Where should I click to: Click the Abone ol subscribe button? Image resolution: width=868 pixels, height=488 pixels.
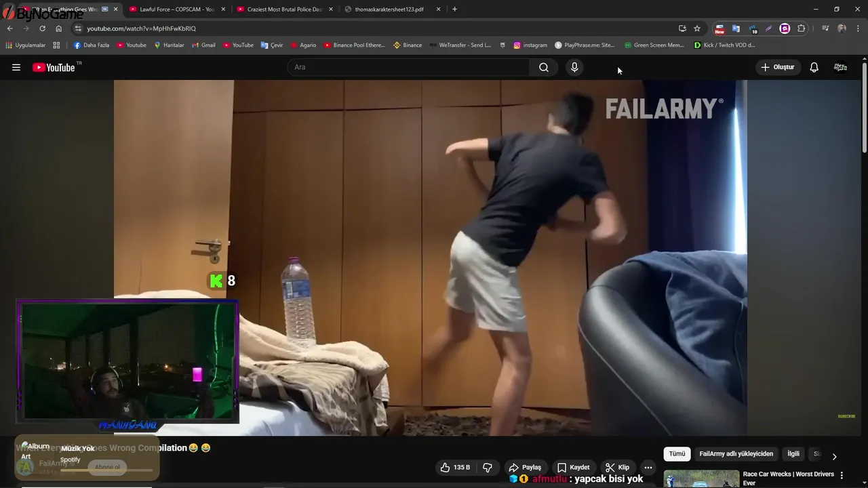pyautogui.click(x=107, y=467)
